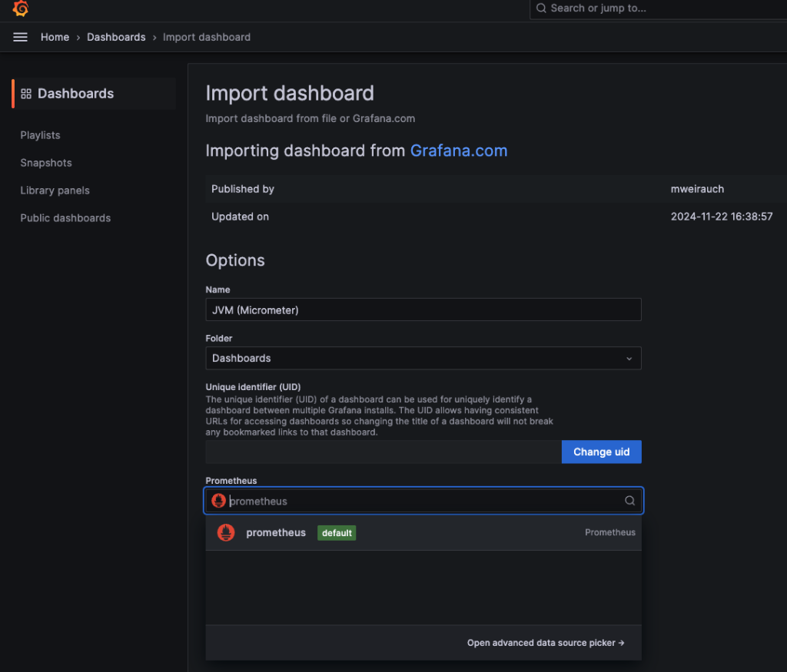This screenshot has height=672, width=787.
Task: Go to Home breadcrumb
Action: pyautogui.click(x=55, y=37)
